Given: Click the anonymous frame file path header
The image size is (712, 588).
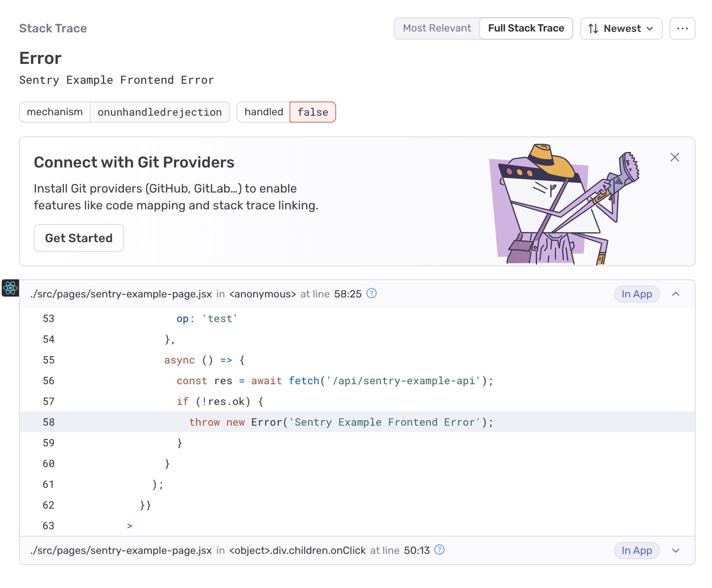Looking at the screenshot, I should pyautogui.click(x=121, y=294).
